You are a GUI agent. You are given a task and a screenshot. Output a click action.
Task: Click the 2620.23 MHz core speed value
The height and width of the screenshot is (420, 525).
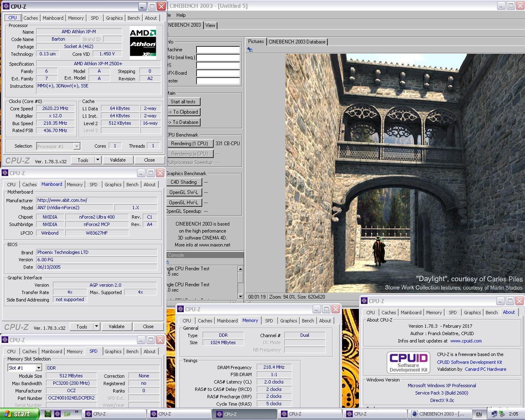point(55,108)
